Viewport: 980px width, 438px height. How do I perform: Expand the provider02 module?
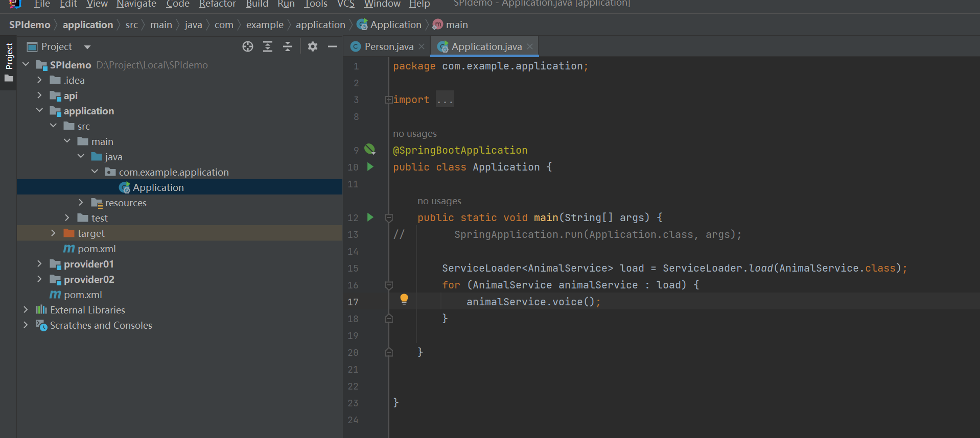click(39, 279)
